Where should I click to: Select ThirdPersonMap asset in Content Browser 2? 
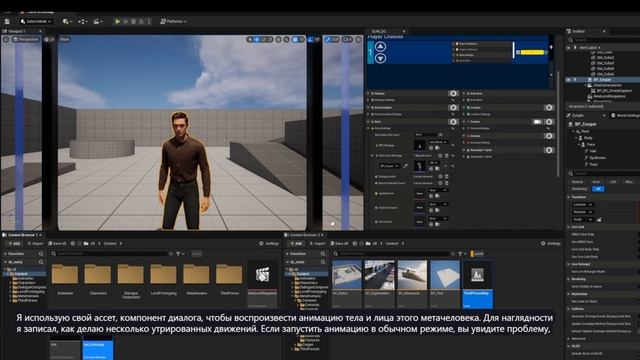(x=478, y=284)
